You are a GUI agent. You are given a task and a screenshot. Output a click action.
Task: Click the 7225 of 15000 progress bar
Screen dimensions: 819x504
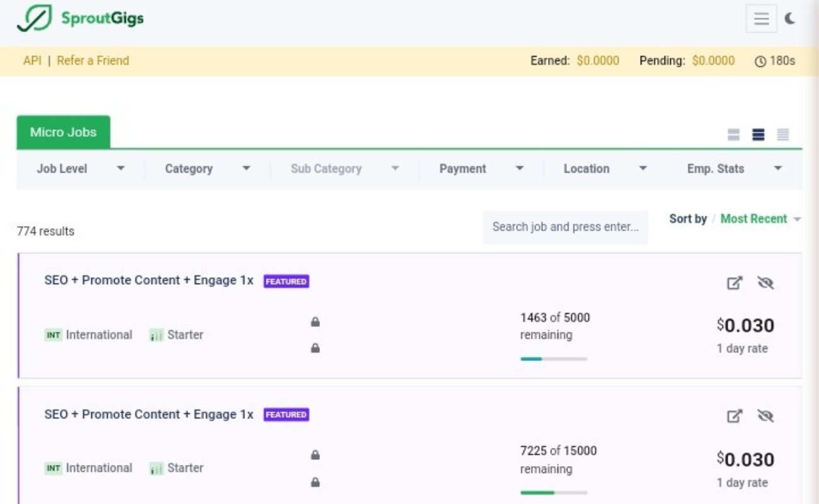click(554, 493)
